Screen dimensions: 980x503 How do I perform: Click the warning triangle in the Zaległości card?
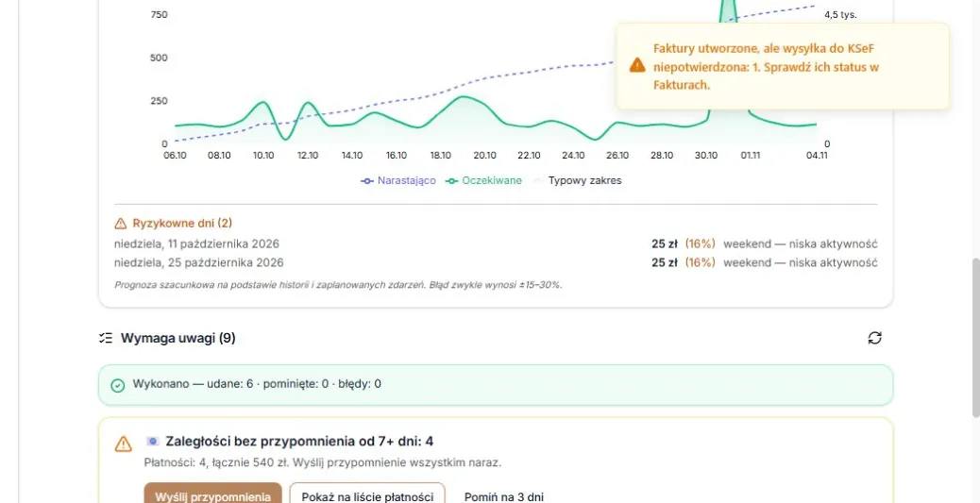pos(123,444)
